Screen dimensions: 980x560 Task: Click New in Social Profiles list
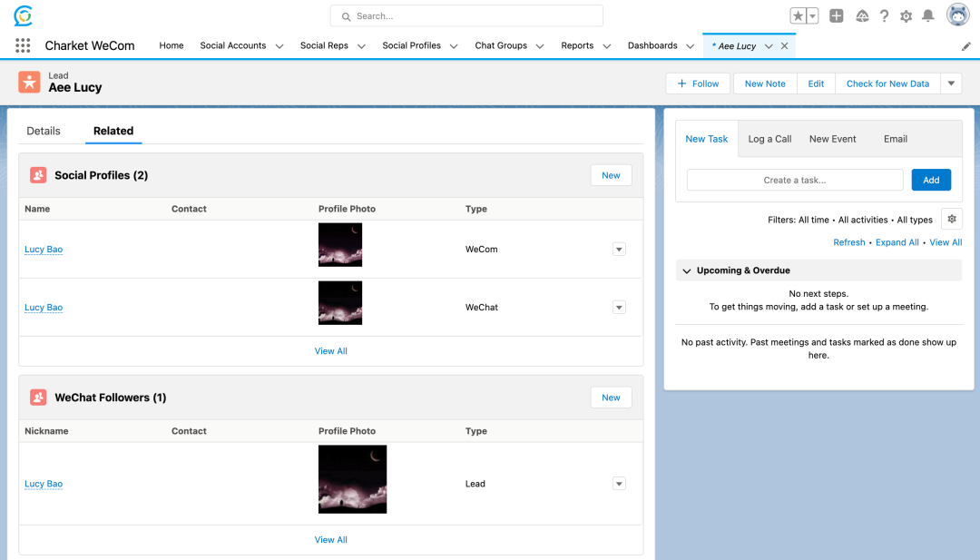click(611, 175)
